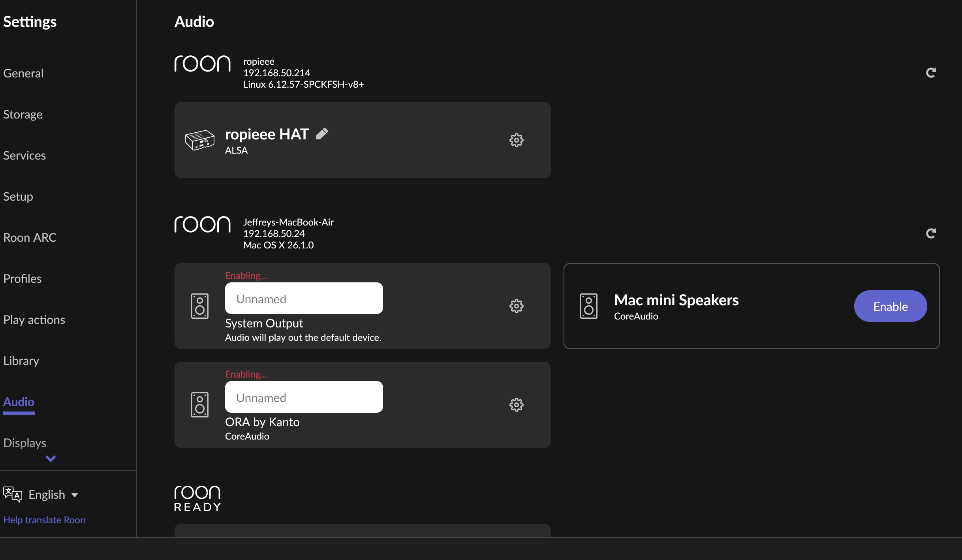Refresh the ropieee device list
This screenshot has height=560, width=962.
(x=931, y=73)
